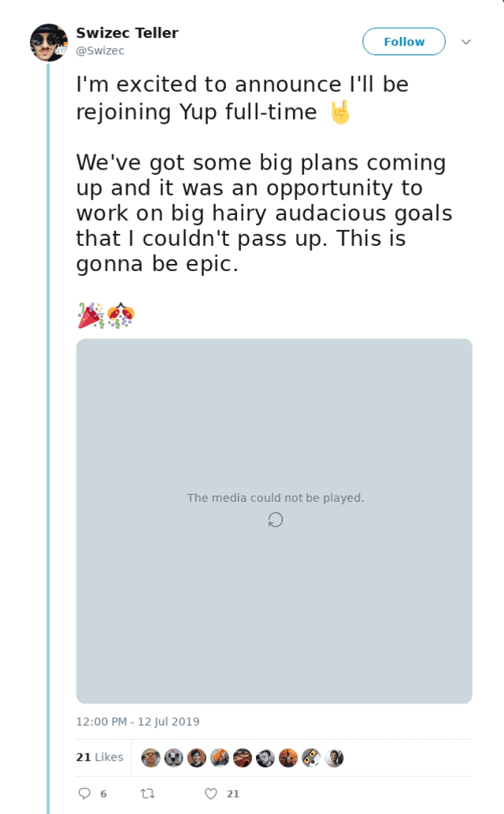The width and height of the screenshot is (504, 814).
Task: Open Swizec Teller's profile avatar
Action: [x=49, y=43]
